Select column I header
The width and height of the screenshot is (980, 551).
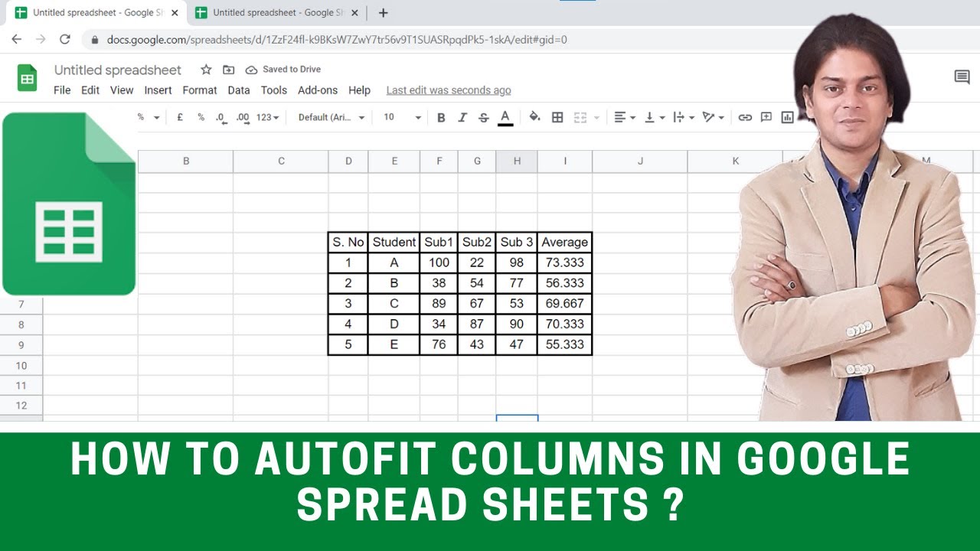tap(565, 161)
